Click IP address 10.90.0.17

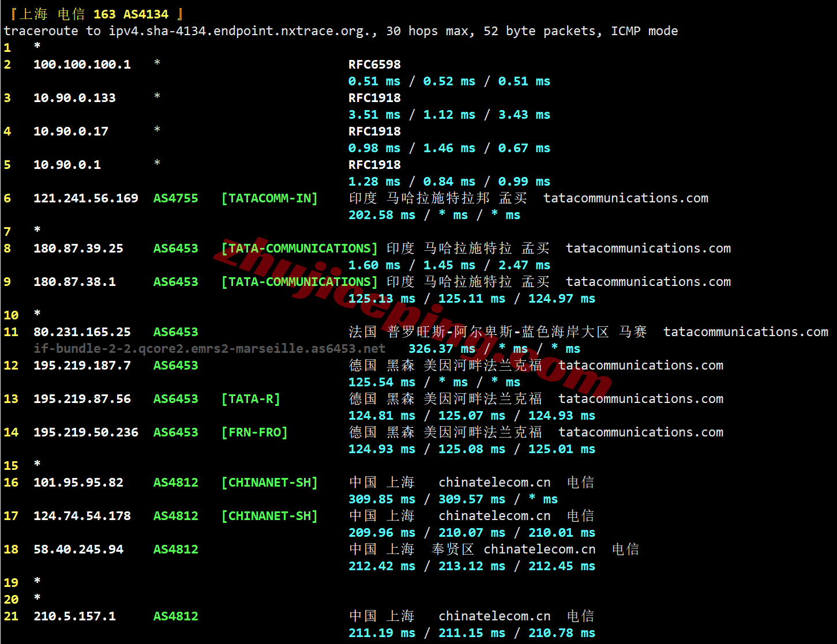tap(71, 131)
